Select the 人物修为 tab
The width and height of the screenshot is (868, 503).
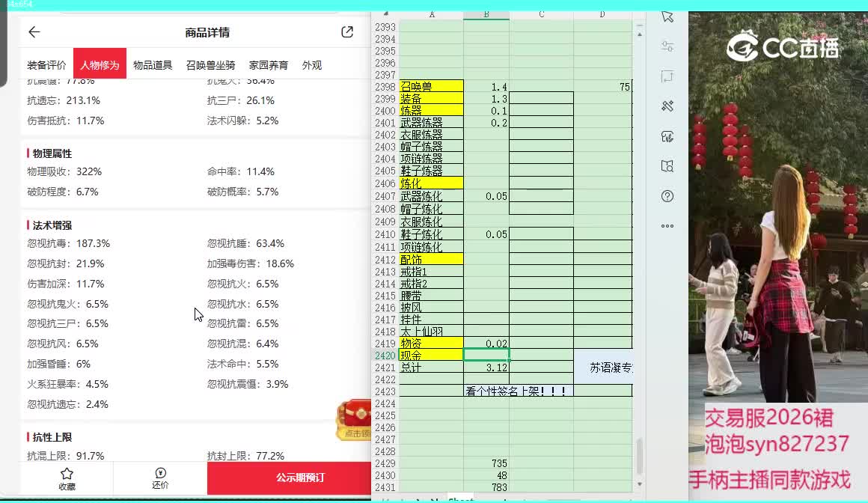pos(100,65)
